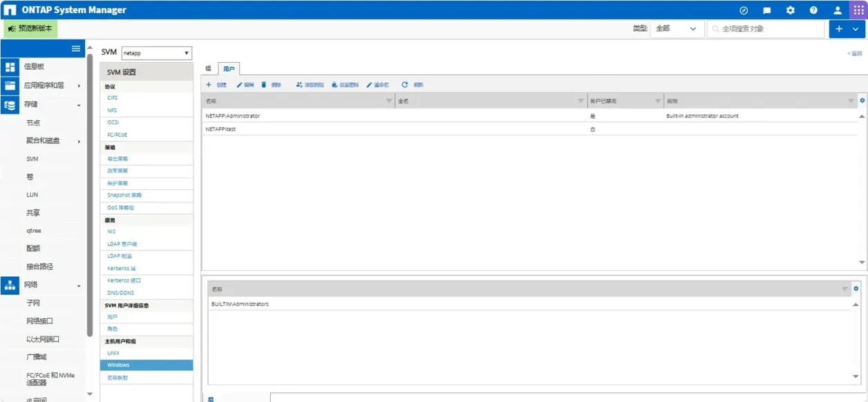Click users table scroll down arrow
The image size is (868, 402).
click(x=862, y=262)
